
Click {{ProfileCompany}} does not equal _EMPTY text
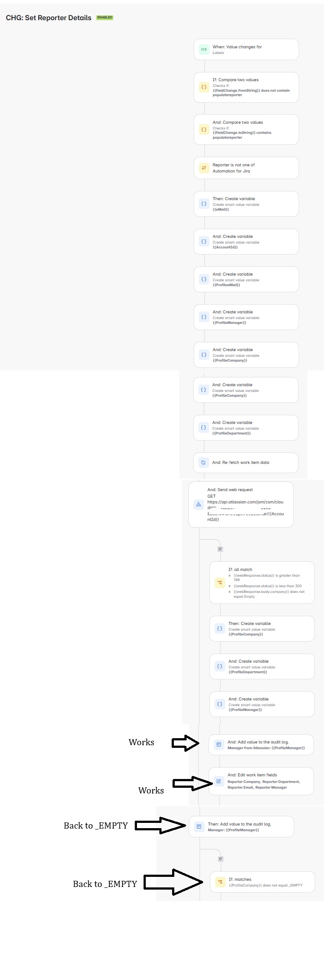[266, 885]
